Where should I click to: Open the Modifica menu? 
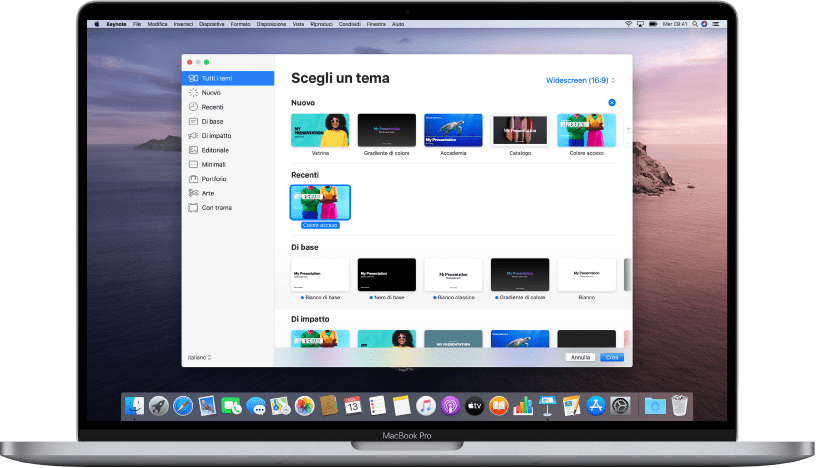tap(157, 24)
